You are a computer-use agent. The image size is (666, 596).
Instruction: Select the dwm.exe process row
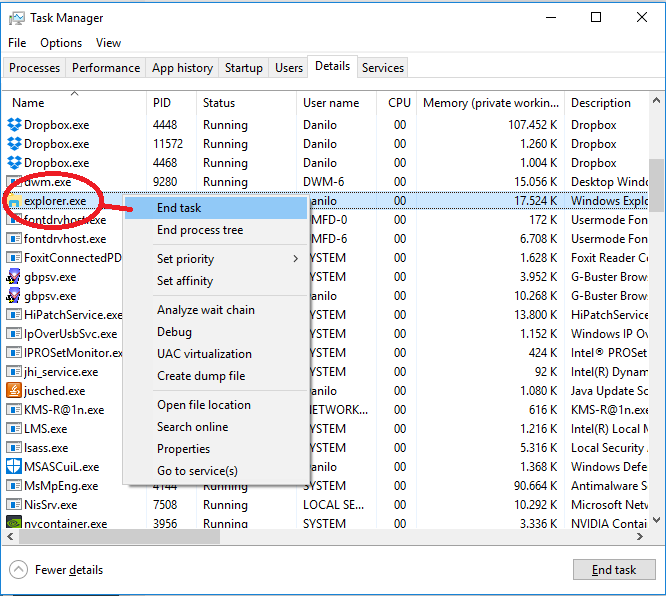click(326, 182)
